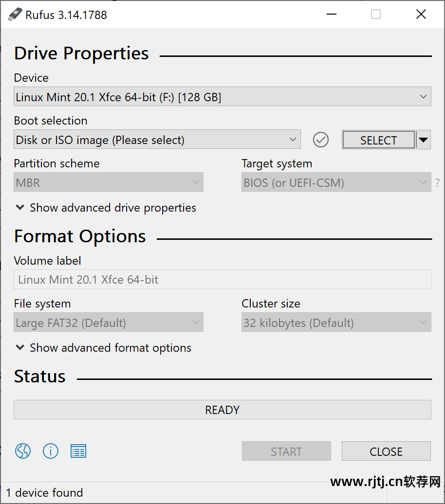
Task: Open the Boot selection dropdown
Action: click(x=157, y=140)
